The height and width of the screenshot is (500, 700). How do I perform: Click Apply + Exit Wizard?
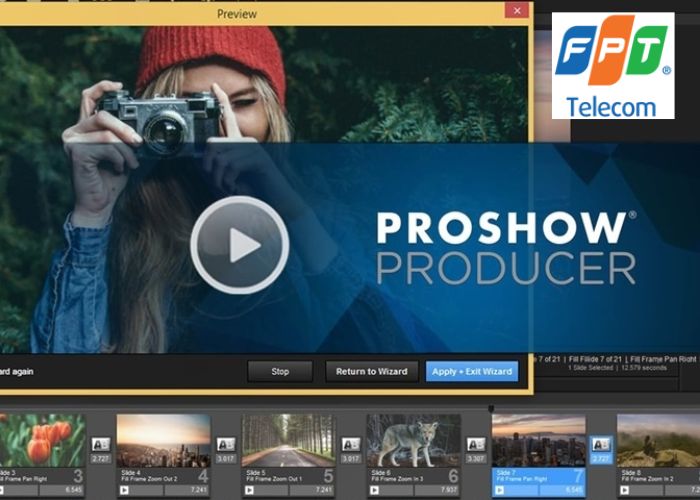tap(472, 371)
